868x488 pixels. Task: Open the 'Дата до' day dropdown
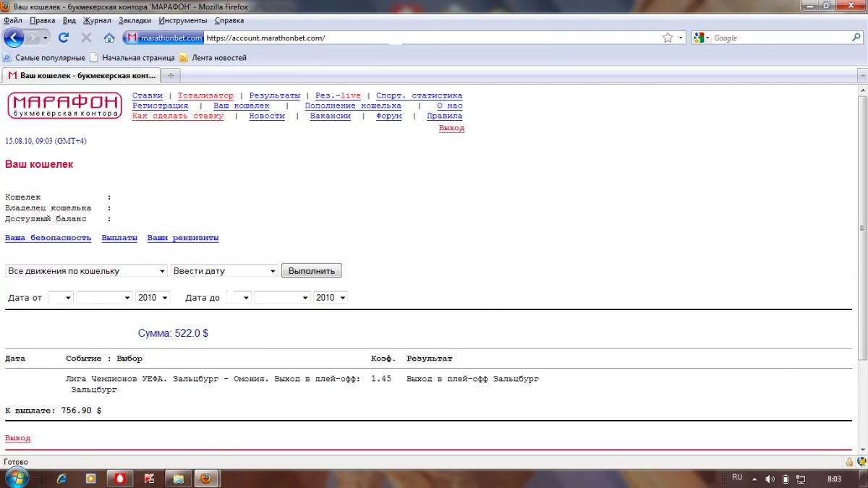click(x=239, y=298)
